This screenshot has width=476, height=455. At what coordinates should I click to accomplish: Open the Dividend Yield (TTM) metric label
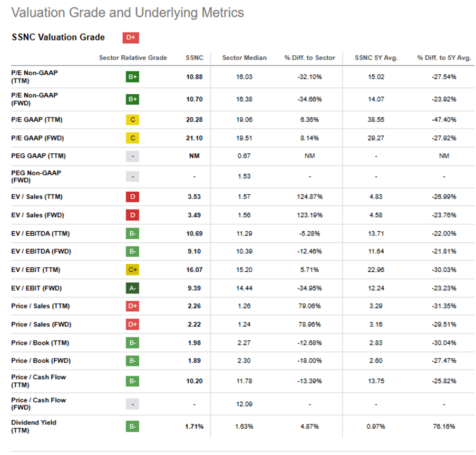(33, 426)
